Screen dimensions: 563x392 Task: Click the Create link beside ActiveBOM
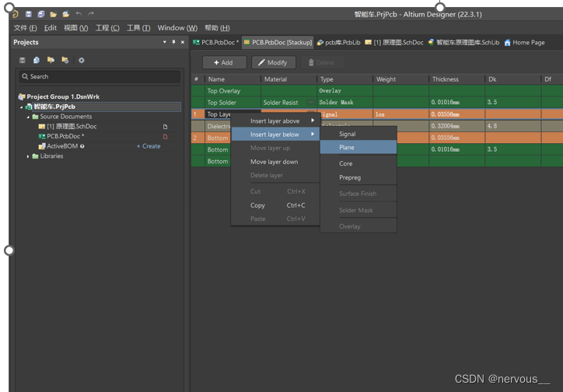[x=149, y=146]
